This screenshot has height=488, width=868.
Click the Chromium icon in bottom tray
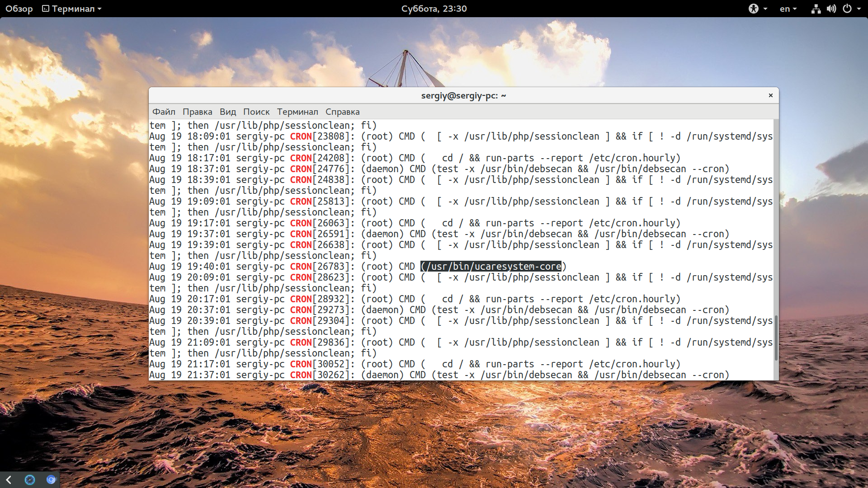51,479
